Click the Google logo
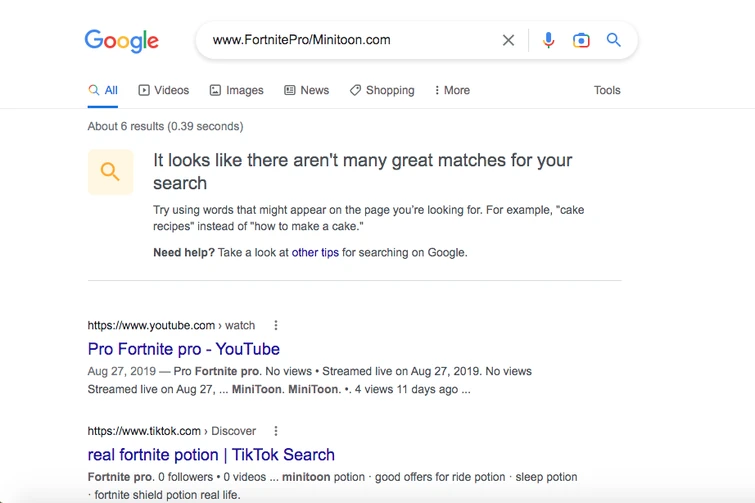The image size is (755, 503). click(121, 41)
